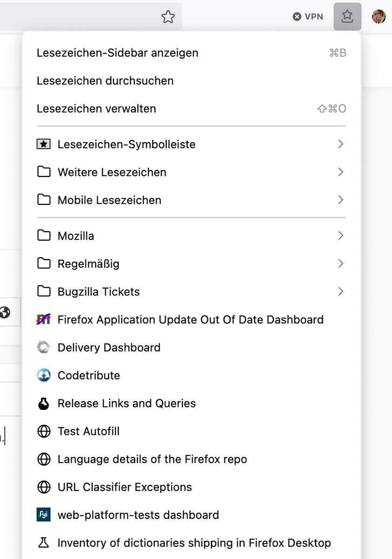This screenshot has height=559, width=392.
Task: Click the Delivery Dashboard bookmark icon
Action: point(44,348)
